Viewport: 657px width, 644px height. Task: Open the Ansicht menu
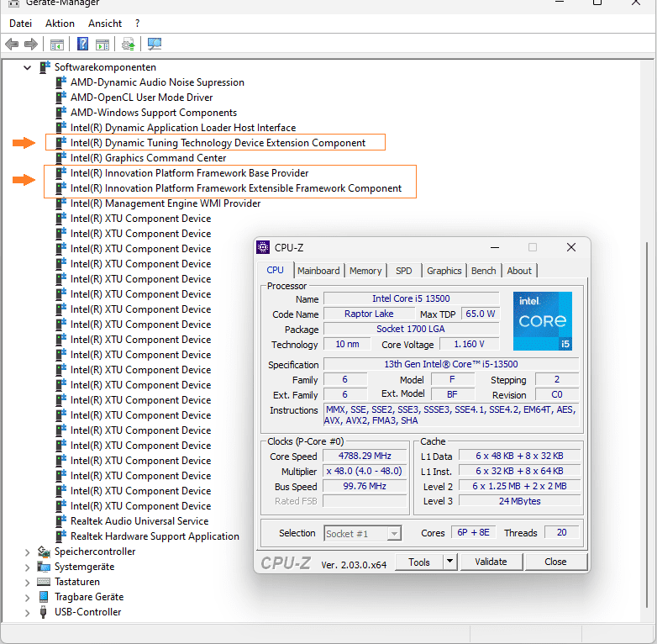pyautogui.click(x=105, y=23)
